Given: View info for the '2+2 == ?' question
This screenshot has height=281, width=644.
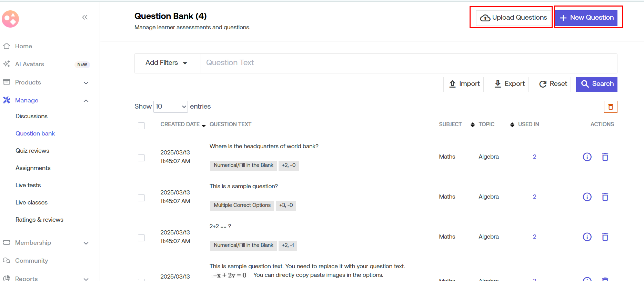Looking at the screenshot, I should coord(587,237).
